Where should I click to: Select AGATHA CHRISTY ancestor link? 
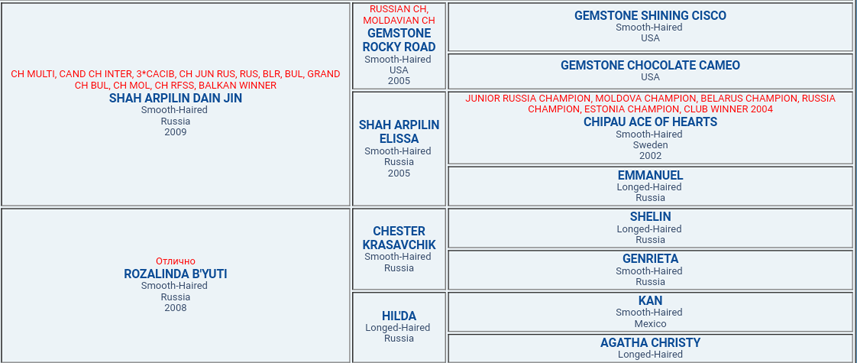650,343
